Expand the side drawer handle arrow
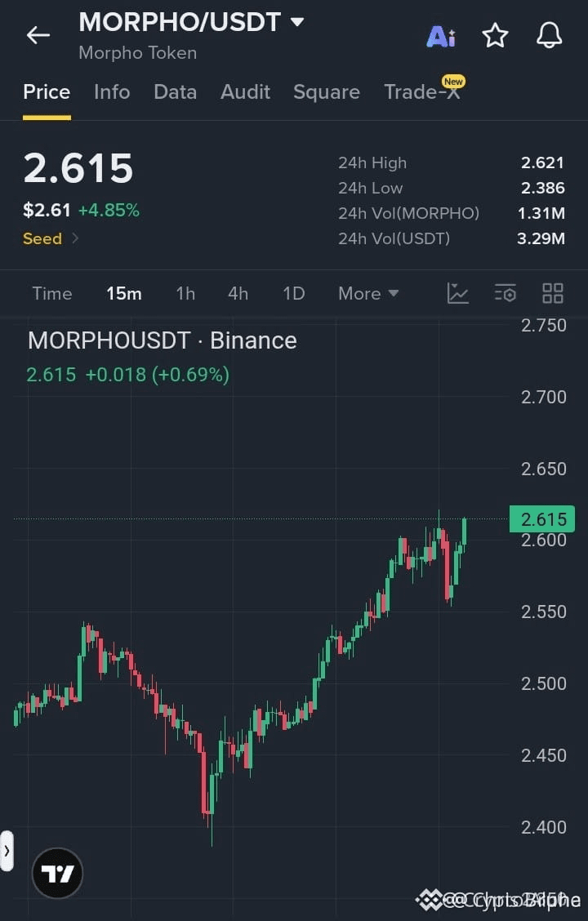588x921 pixels. pyautogui.click(x=7, y=850)
